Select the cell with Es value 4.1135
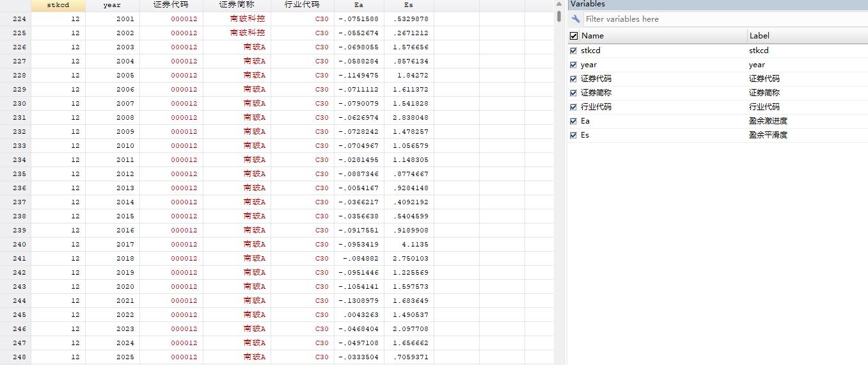Viewport: 868px width, 365px height. pos(409,245)
